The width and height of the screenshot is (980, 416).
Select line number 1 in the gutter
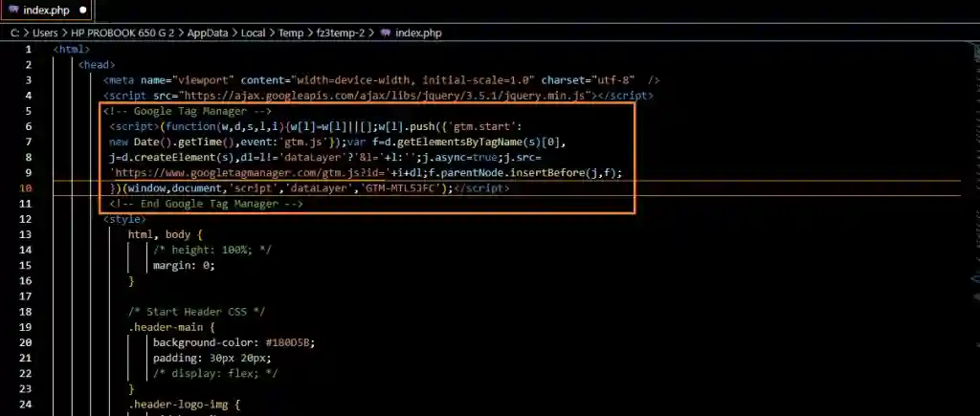click(28, 50)
